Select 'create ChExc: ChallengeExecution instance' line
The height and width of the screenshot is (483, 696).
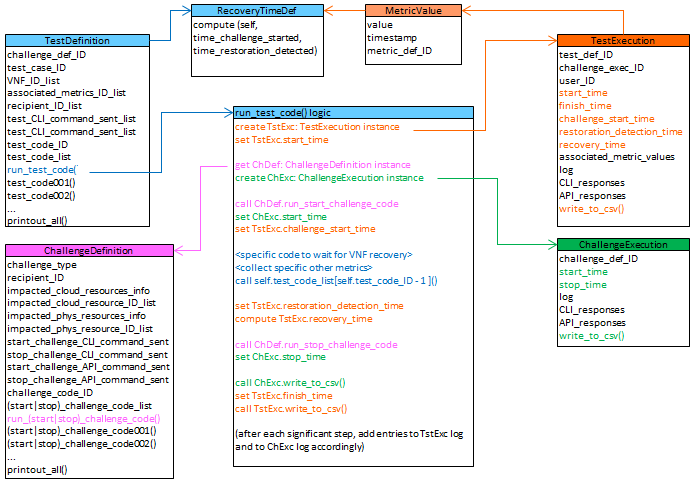[329, 178]
